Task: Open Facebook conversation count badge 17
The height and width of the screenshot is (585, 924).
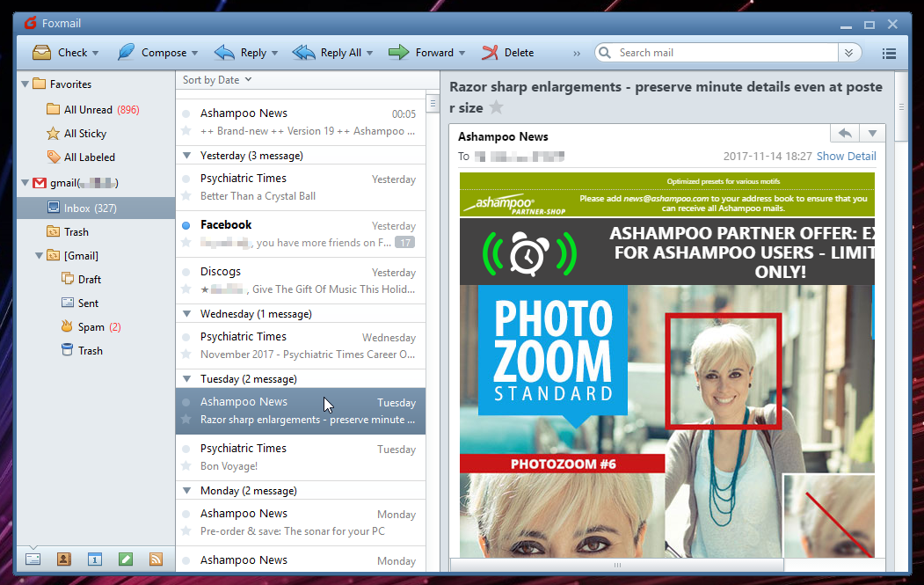Action: (404, 243)
